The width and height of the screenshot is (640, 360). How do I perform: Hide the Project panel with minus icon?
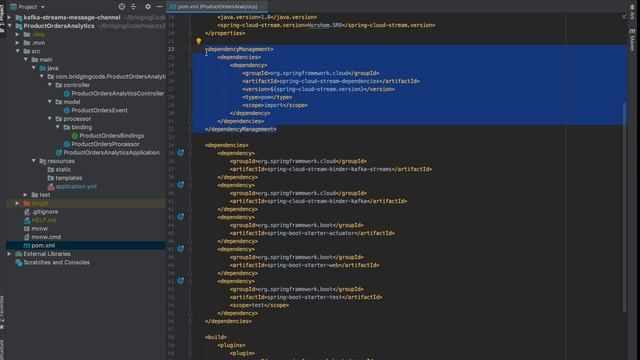click(160, 7)
